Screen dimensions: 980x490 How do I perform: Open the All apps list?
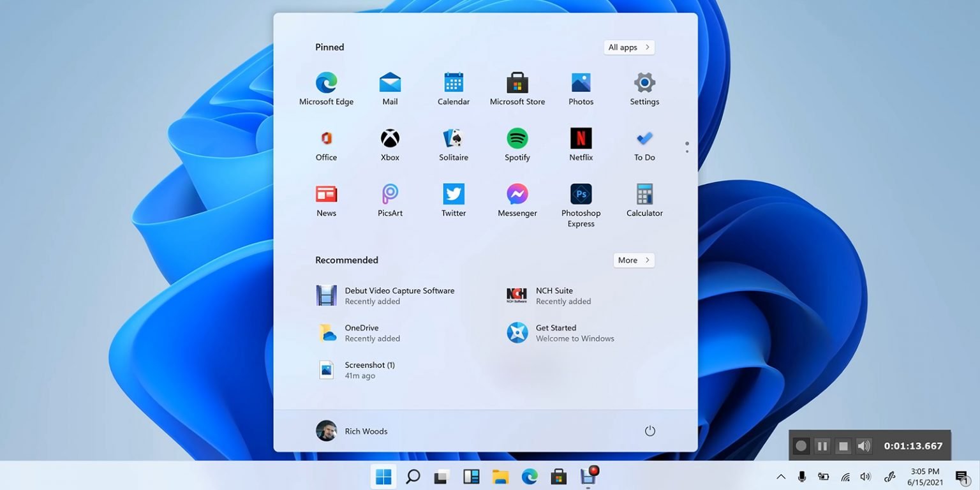coord(628,47)
